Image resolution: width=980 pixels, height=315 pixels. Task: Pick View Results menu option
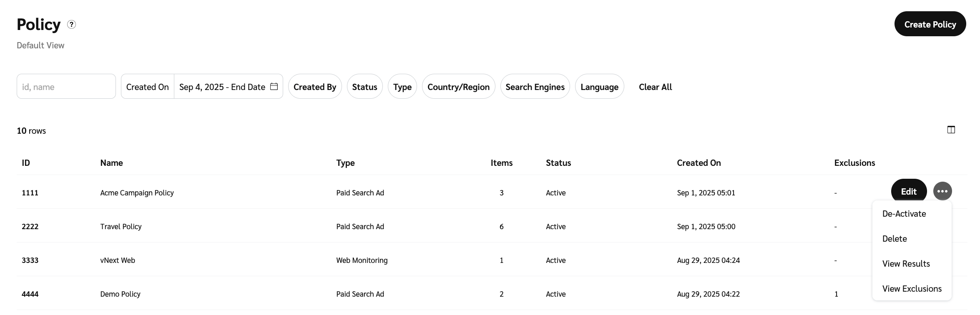click(x=906, y=264)
